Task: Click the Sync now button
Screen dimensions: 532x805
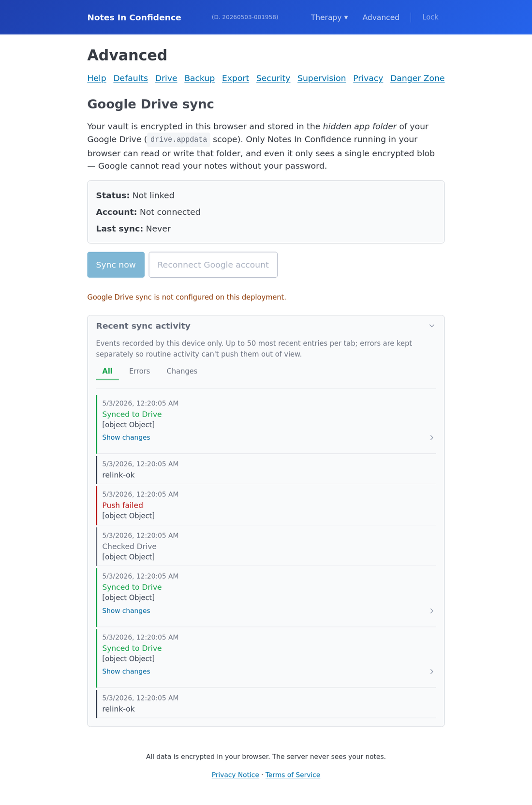Action: [116, 265]
